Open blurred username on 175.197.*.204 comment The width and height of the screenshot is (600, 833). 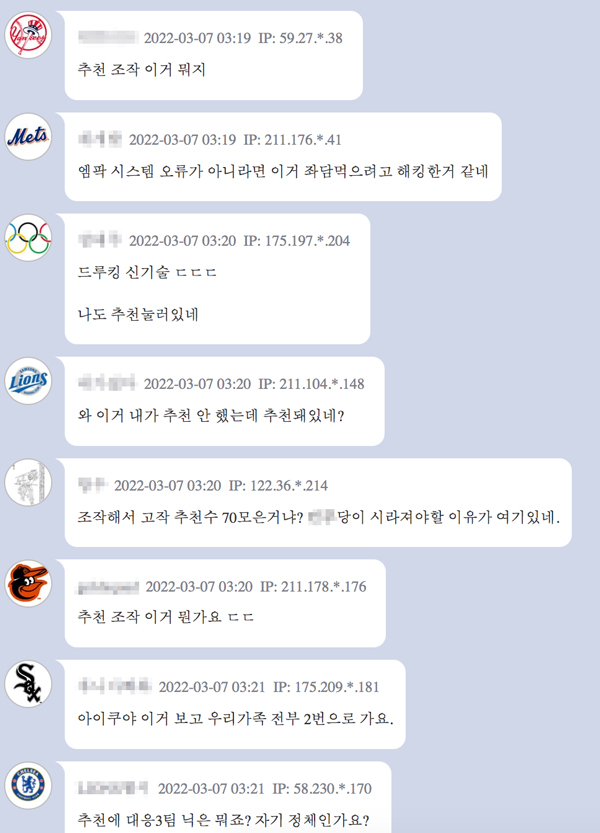[x=100, y=241]
